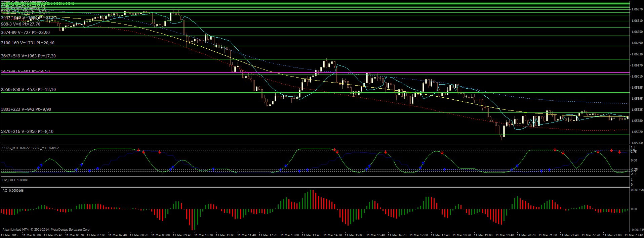Click the "SSRC_MTF 0.8022" indicator label
The width and height of the screenshot is (644, 238).
coord(16,148)
